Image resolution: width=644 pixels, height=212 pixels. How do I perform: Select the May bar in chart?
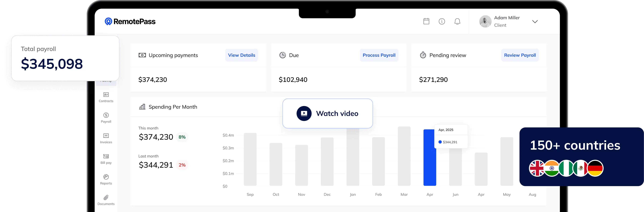coord(506,161)
